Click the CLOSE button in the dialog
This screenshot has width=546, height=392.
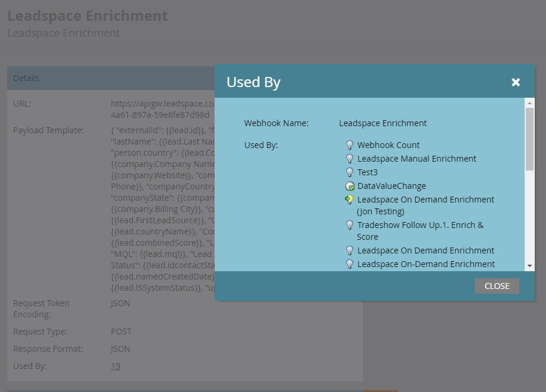pyautogui.click(x=497, y=286)
